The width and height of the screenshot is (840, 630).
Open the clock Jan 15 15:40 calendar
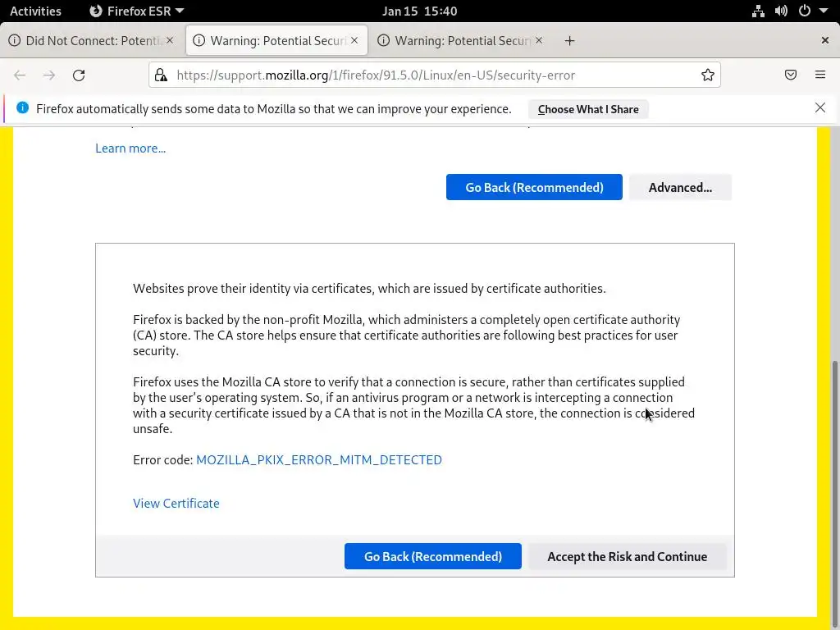[x=419, y=11]
